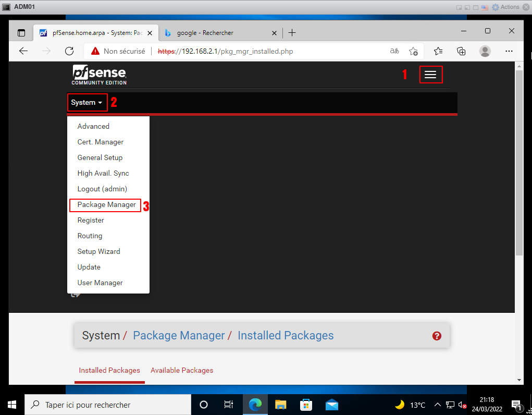Select Cert. Manager menu entry

click(x=100, y=142)
